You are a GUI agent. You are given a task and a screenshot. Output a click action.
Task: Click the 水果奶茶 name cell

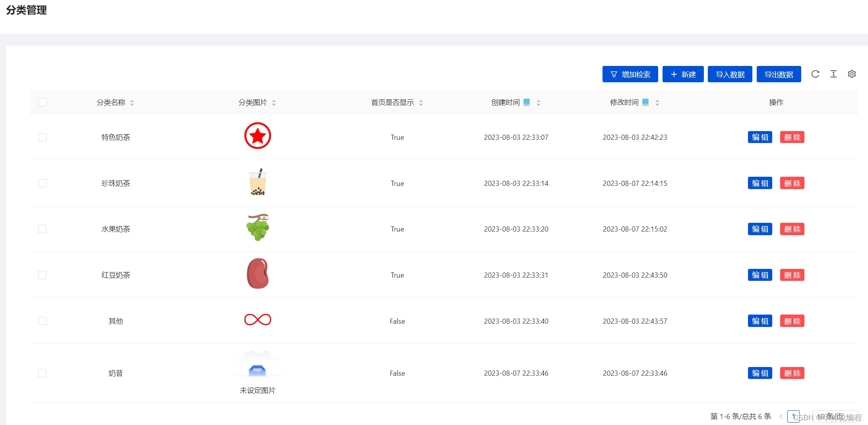(116, 229)
